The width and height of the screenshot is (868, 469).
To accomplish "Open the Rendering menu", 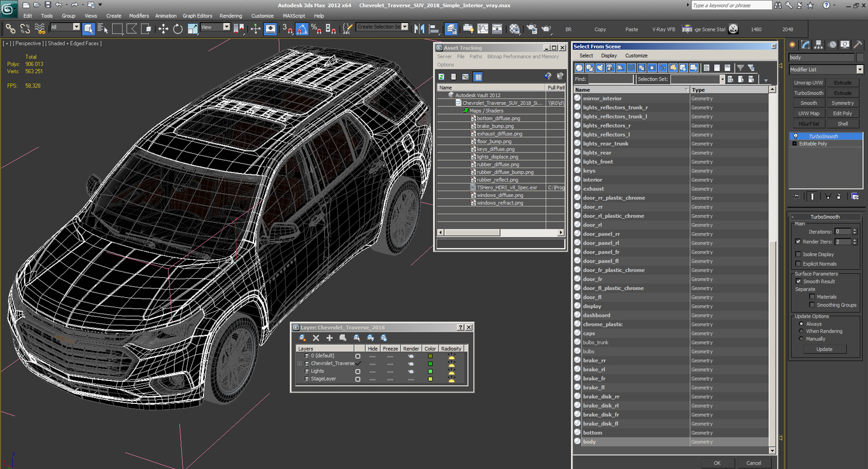I will tap(230, 16).
